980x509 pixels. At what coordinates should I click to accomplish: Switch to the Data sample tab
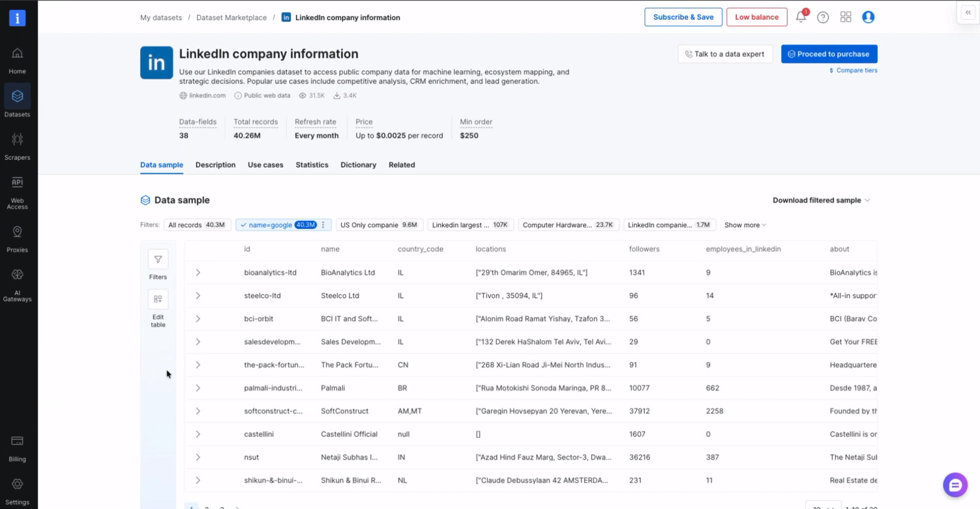[x=162, y=165]
